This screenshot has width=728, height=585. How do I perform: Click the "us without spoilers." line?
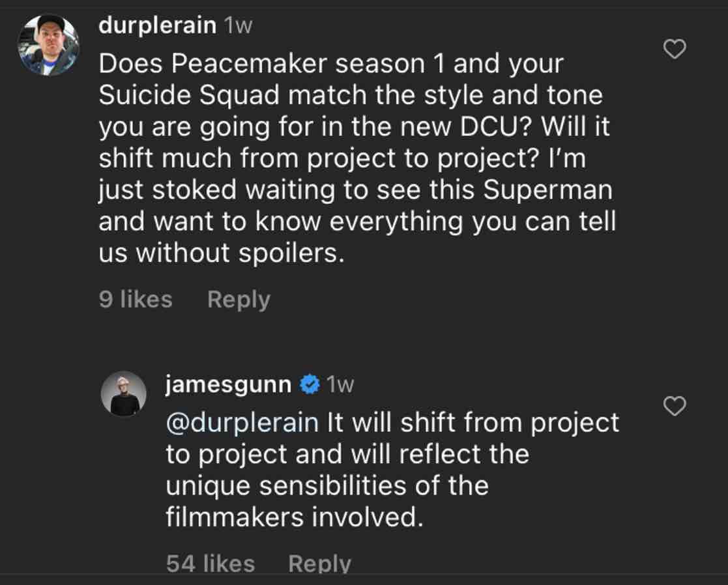tap(221, 253)
